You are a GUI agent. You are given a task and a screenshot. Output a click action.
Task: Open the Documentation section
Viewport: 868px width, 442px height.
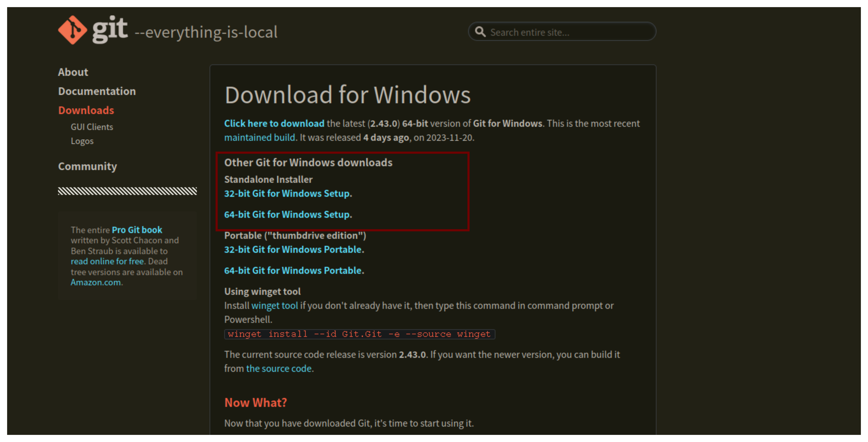[x=97, y=91]
